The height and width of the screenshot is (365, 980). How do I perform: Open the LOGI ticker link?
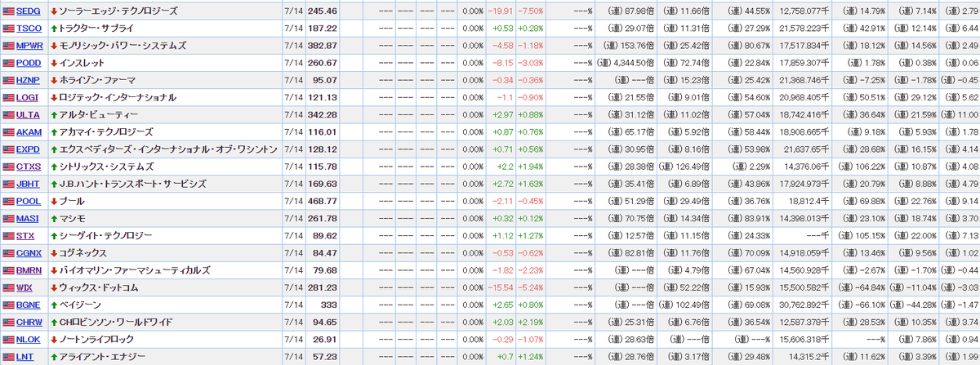click(x=27, y=97)
